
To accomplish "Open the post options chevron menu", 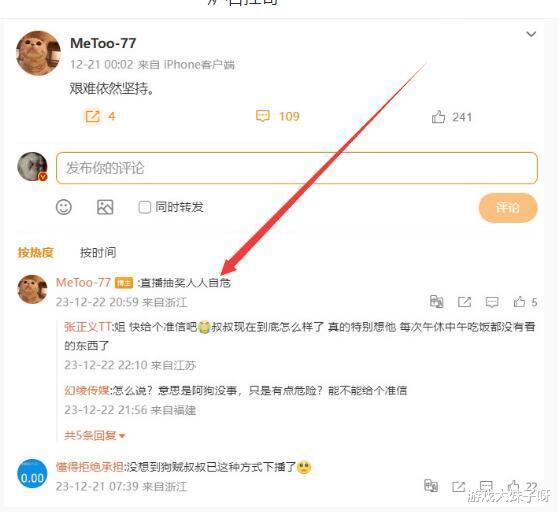I will (531, 34).
